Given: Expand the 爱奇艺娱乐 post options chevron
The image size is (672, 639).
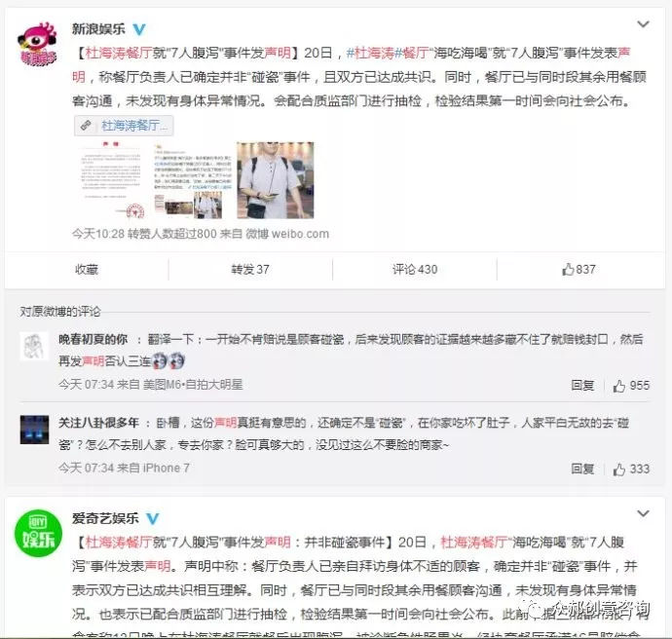Looking at the screenshot, I should click(x=643, y=513).
